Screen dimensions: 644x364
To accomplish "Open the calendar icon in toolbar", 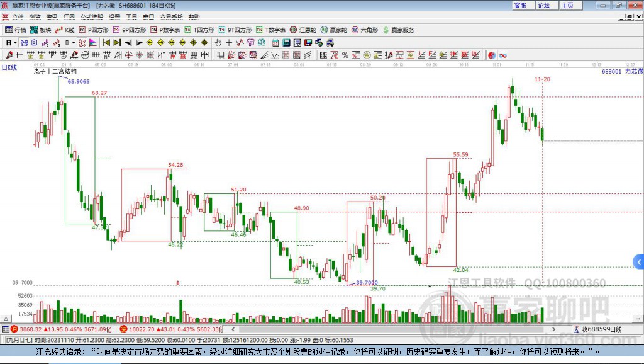I will (275, 42).
